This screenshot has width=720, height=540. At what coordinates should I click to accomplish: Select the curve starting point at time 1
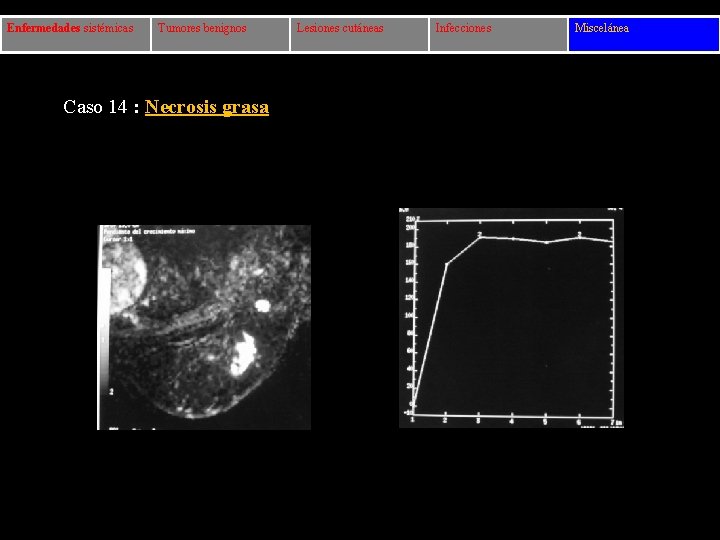coord(413,405)
